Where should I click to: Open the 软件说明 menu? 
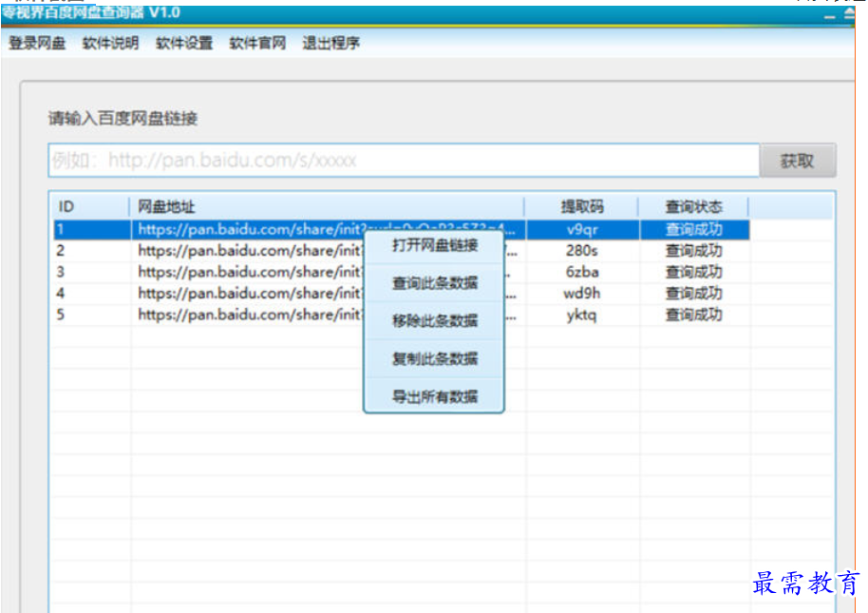pyautogui.click(x=110, y=43)
